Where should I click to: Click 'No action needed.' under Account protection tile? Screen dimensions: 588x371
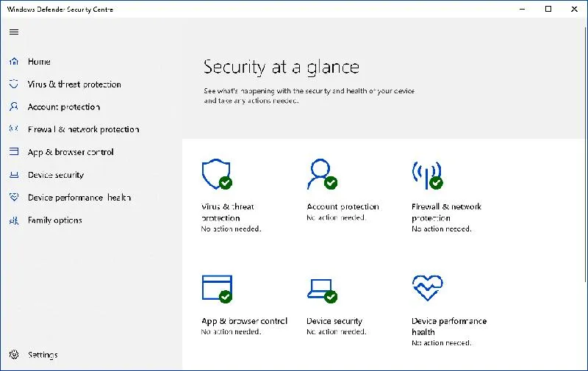coord(337,217)
